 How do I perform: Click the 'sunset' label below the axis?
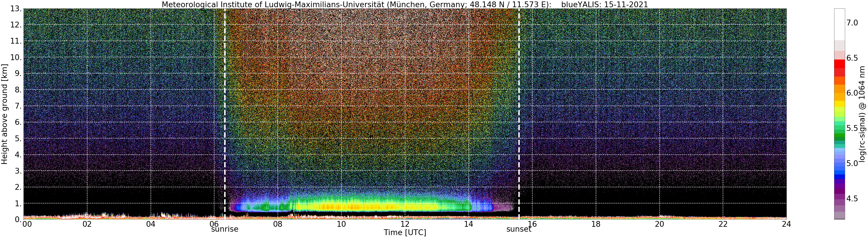(519, 229)
